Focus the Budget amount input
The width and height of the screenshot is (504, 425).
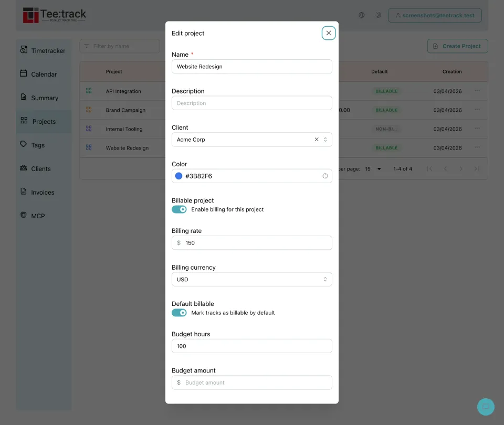click(251, 382)
